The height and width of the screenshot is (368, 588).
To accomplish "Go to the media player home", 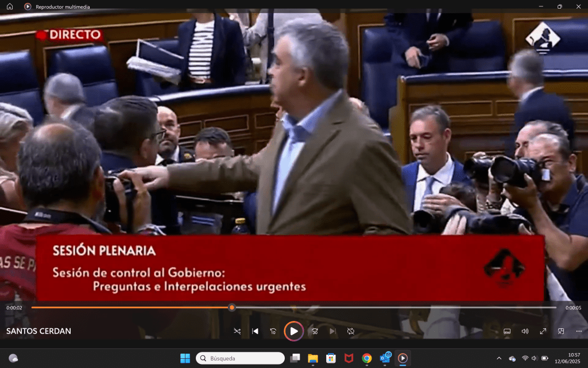I will point(10,6).
